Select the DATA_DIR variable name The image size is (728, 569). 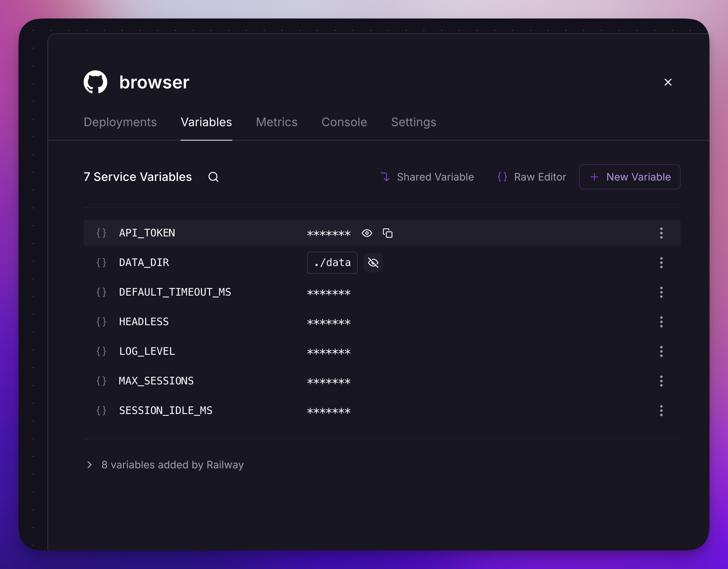click(144, 263)
